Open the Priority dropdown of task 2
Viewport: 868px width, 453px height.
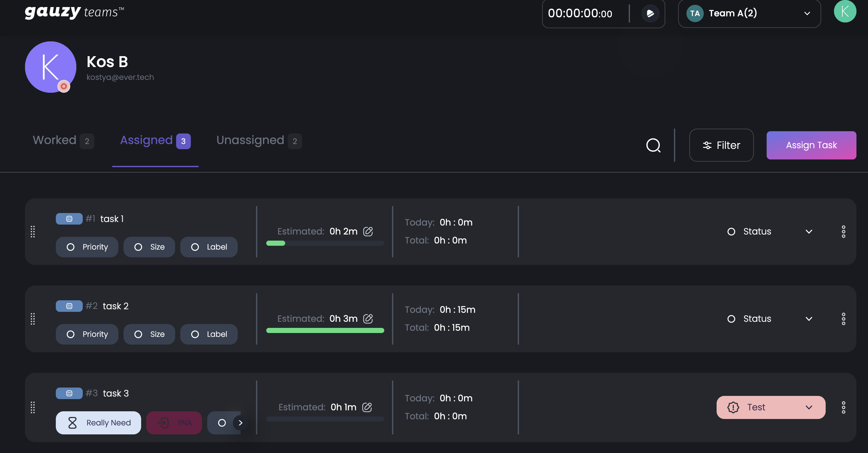87,334
